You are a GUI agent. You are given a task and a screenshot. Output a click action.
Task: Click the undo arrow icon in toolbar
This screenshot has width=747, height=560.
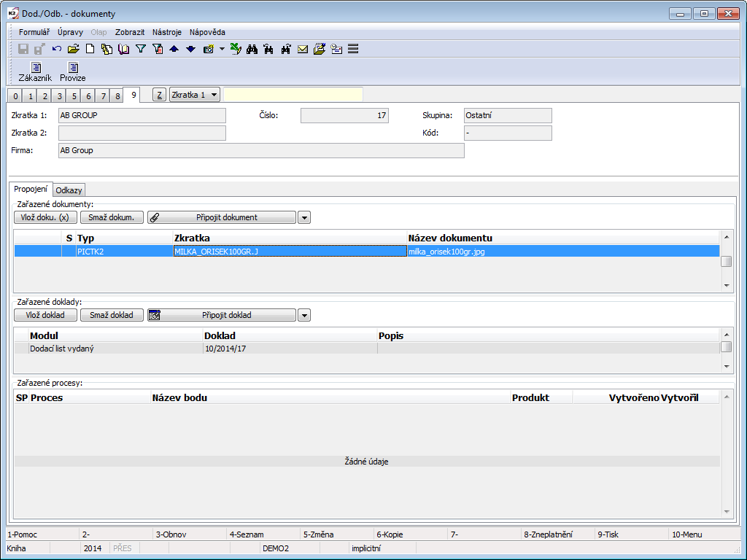(x=57, y=50)
